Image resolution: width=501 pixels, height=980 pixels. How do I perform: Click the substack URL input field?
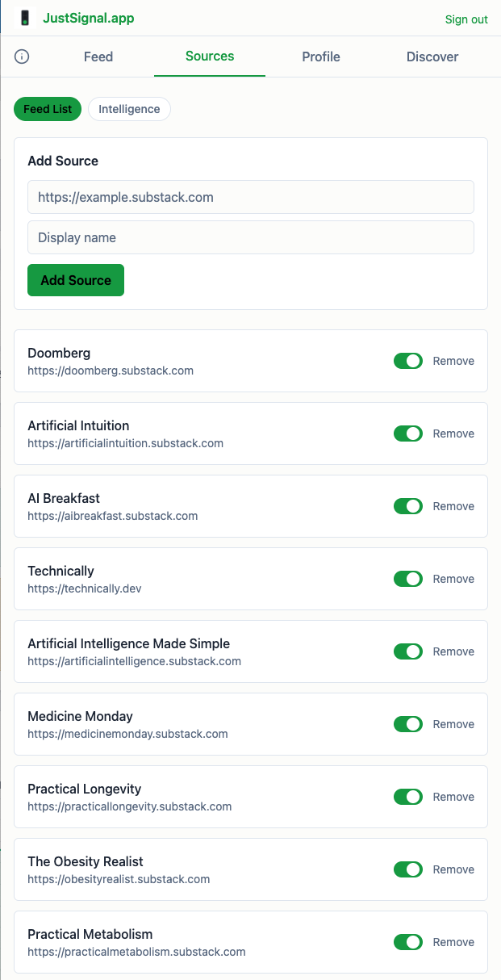250,196
